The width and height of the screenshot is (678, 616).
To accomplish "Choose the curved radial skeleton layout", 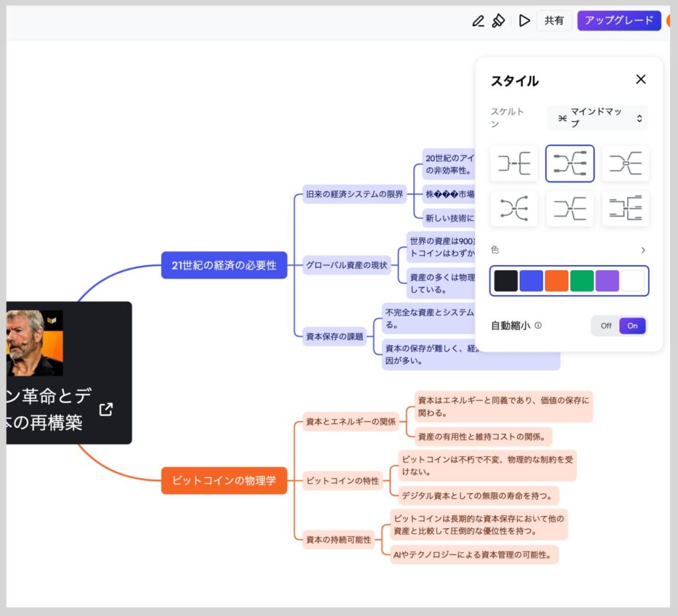I will coord(514,208).
